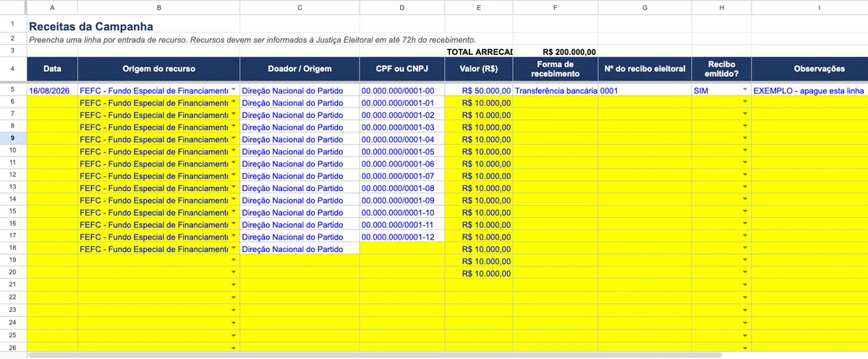Click the Data header cell
868x359 pixels.
pos(52,69)
